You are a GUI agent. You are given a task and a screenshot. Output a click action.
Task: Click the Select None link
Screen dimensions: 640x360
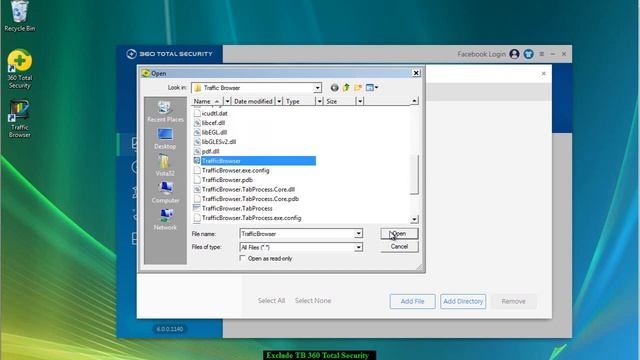coord(313,300)
